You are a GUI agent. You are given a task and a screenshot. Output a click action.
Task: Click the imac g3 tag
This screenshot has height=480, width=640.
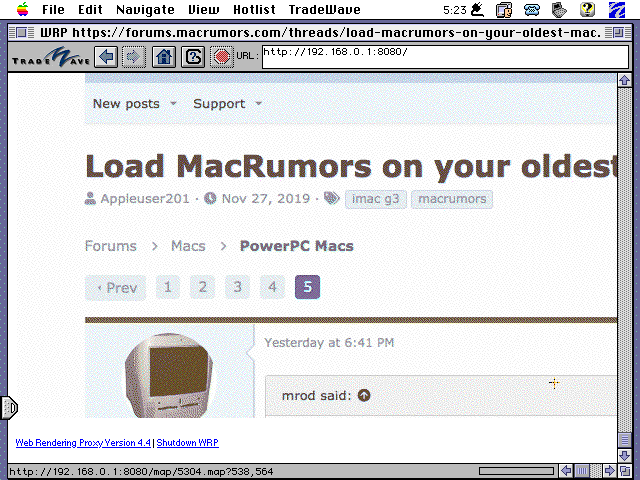(376, 199)
